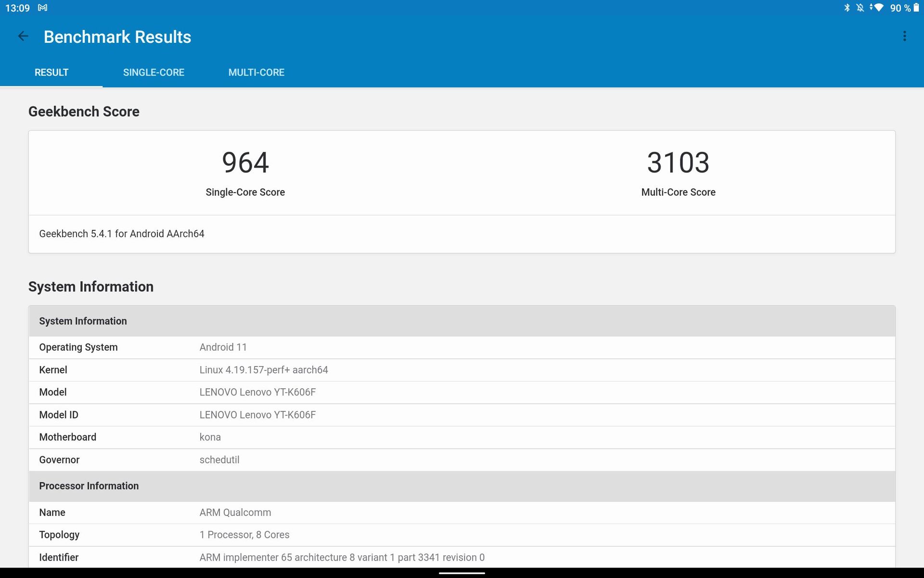Select the RESULT tab

coord(51,72)
